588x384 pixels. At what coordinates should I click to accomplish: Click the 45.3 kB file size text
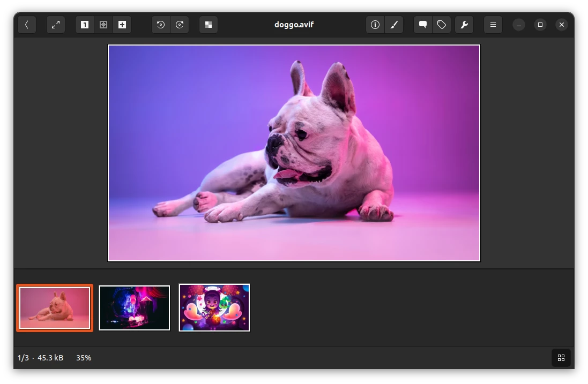pos(50,358)
